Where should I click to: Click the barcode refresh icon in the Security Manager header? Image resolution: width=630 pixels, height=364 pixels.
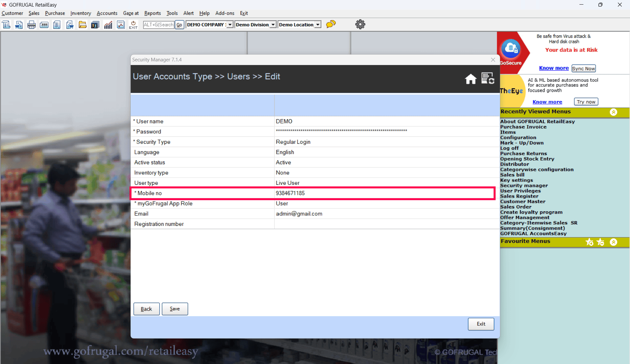pyautogui.click(x=488, y=78)
